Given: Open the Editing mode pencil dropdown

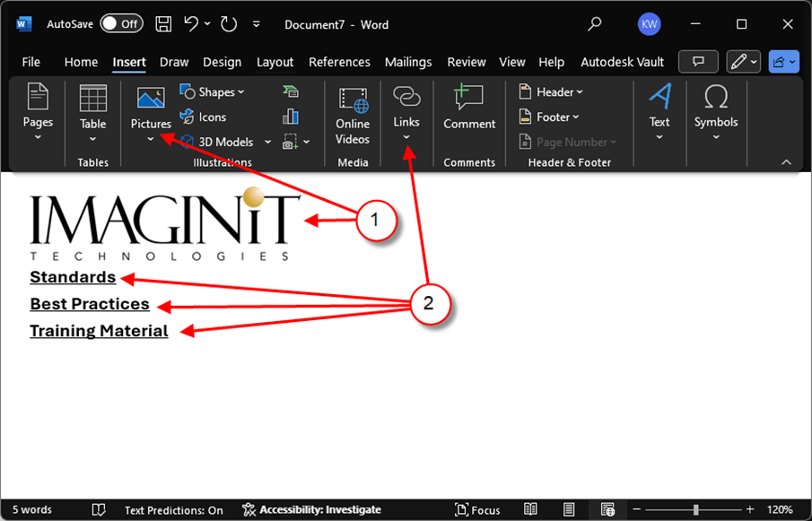Looking at the screenshot, I should 744,62.
